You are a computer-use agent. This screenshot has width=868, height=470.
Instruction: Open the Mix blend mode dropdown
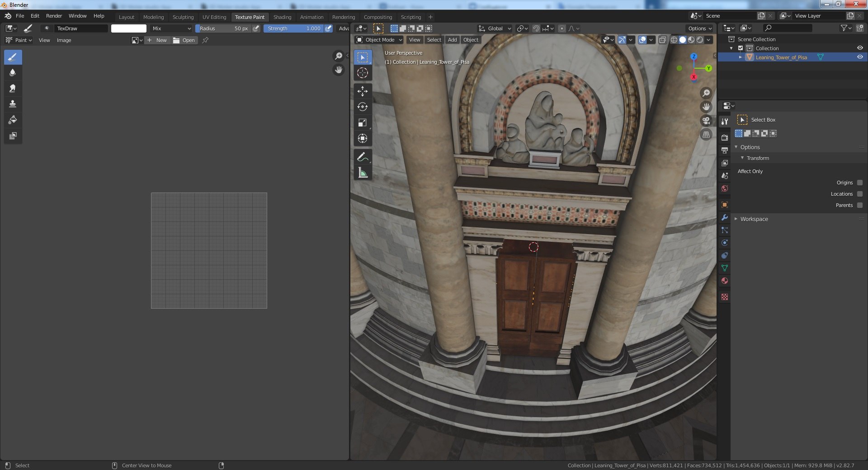tap(172, 28)
